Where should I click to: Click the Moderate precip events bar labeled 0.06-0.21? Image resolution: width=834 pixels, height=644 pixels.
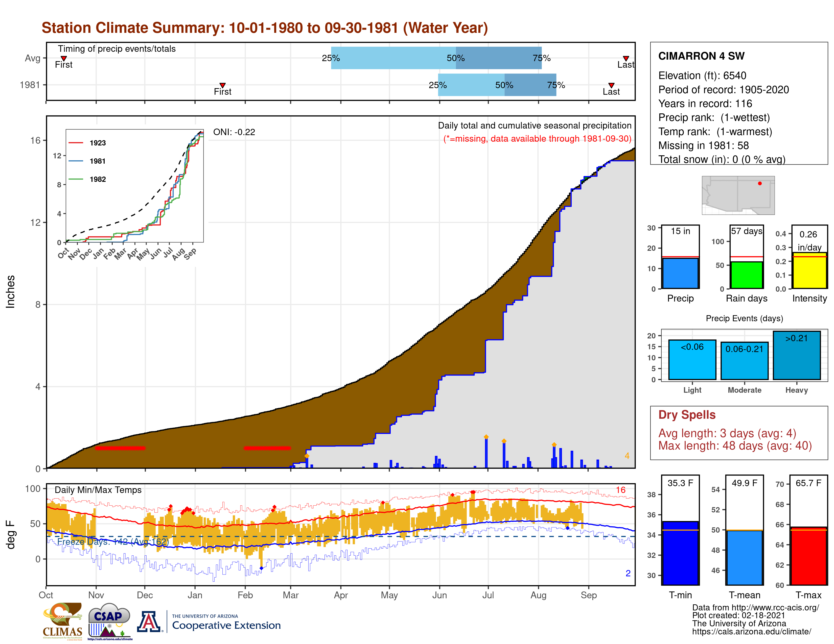[744, 361]
